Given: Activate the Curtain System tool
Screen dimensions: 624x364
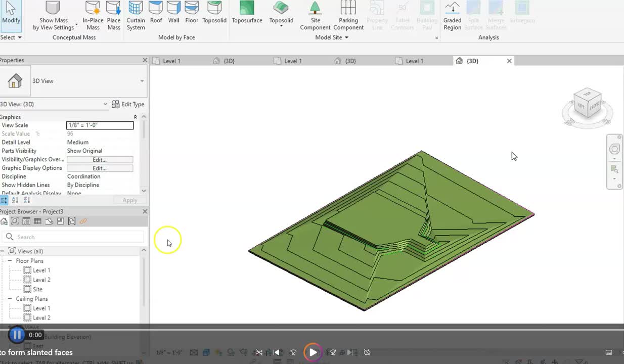Looking at the screenshot, I should pos(135,16).
